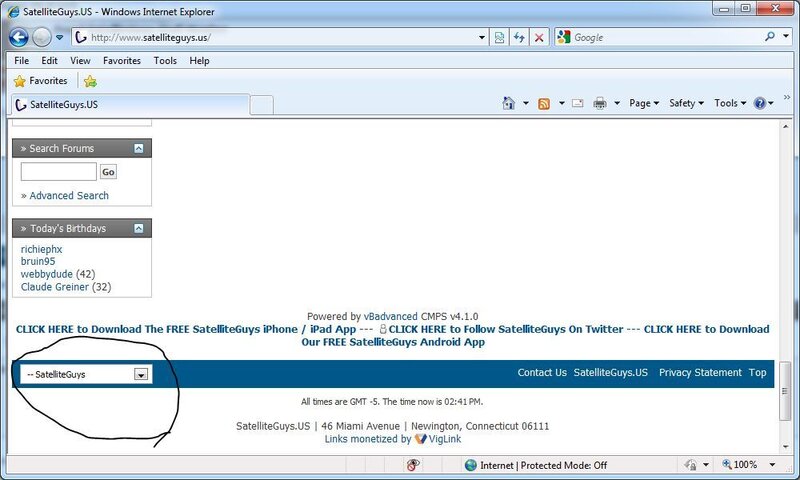
Task: Open the Edit menu
Action: [49, 61]
